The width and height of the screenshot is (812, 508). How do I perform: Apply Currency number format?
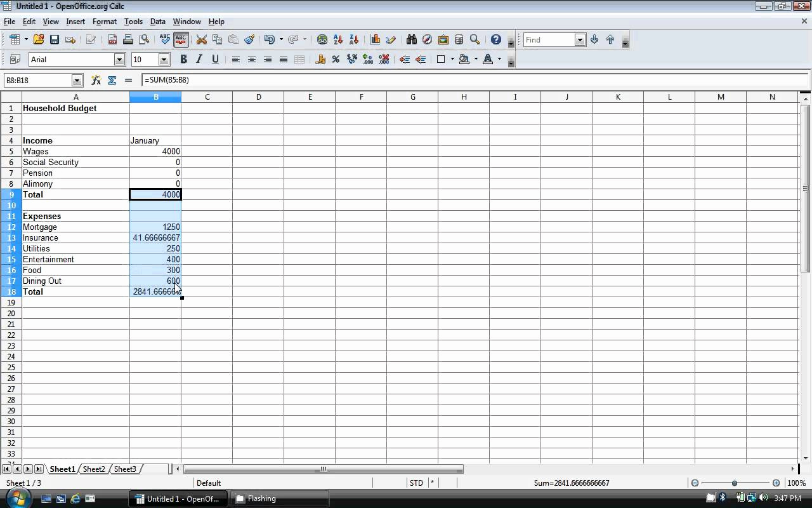point(320,59)
